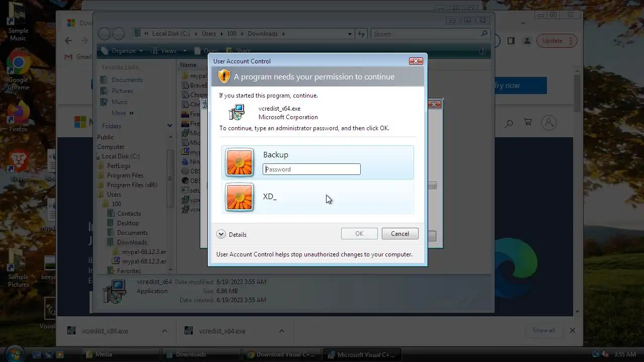Viewport: 644px width, 362px height.
Task: Open Organize menu in Explorer window
Action: pyautogui.click(x=122, y=51)
